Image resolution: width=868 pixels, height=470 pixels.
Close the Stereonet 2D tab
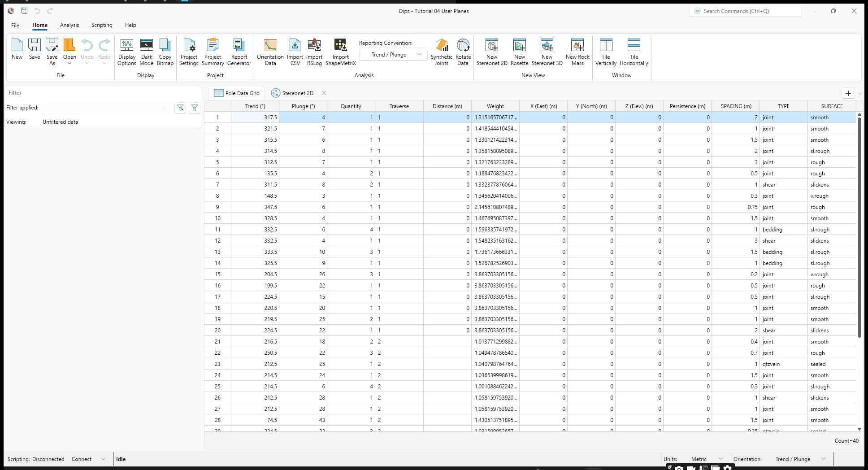(x=324, y=93)
